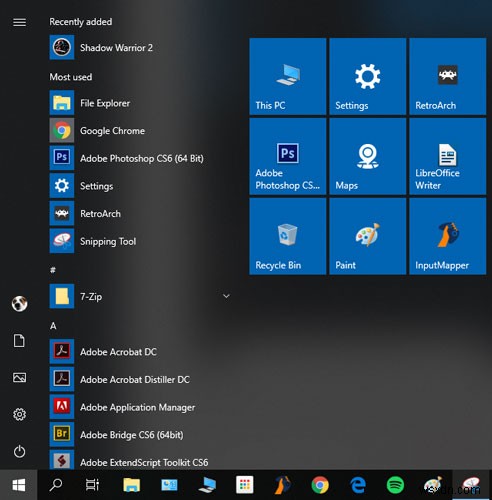The image size is (492, 500).
Task: Click the 'Most used' heading
Action: click(71, 77)
